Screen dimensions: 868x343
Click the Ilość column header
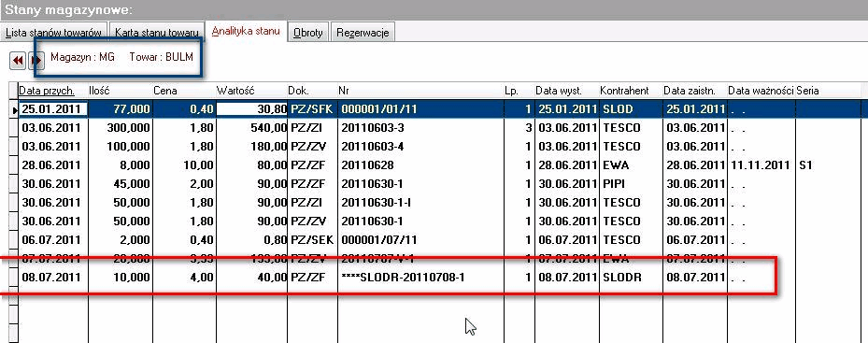pos(121,91)
